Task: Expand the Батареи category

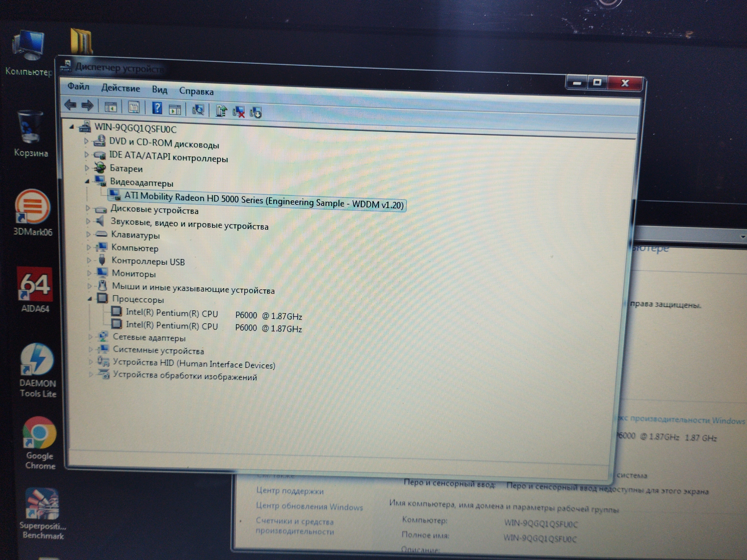Action: tap(87, 168)
